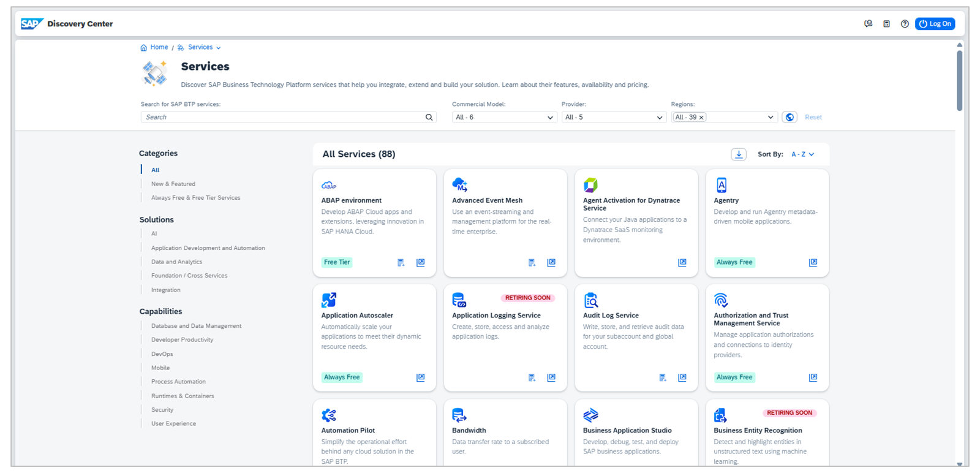Open the Application Autoscaler card title
Viewport: 980px width, 473px height.
tap(357, 316)
